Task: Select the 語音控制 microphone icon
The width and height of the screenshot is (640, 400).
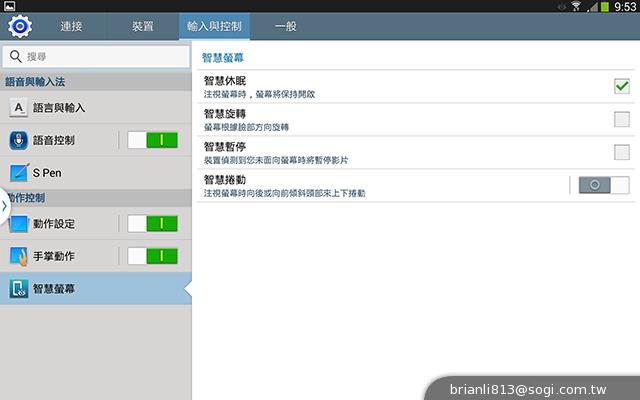Action: click(19, 140)
